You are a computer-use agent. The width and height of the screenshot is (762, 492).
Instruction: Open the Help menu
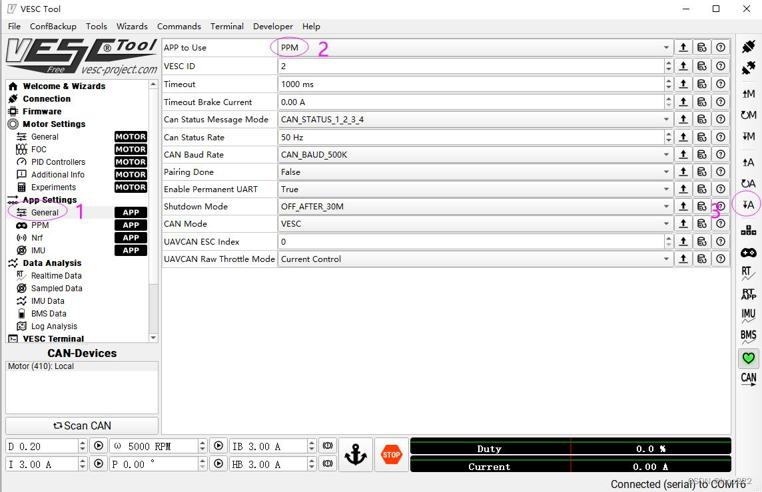pyautogui.click(x=311, y=26)
